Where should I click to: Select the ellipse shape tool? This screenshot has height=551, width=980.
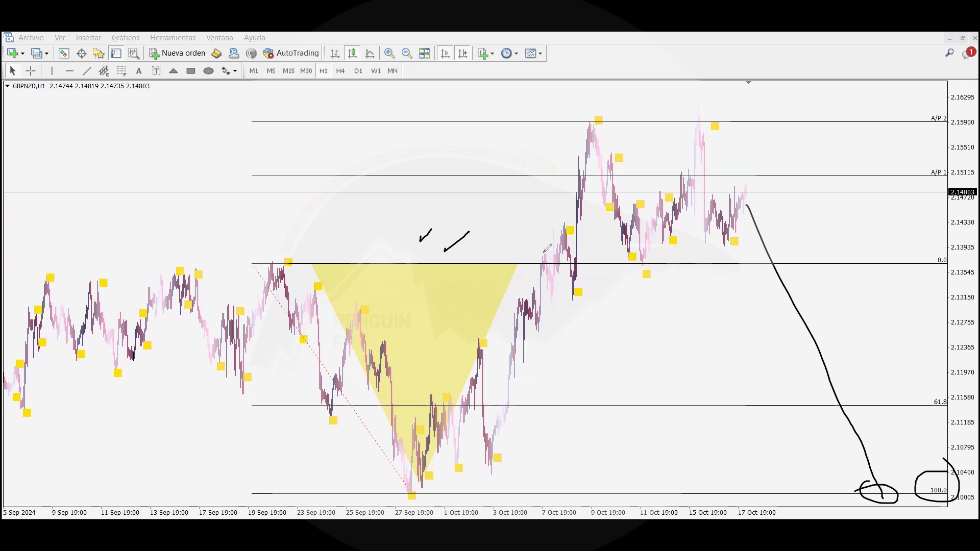coord(208,71)
